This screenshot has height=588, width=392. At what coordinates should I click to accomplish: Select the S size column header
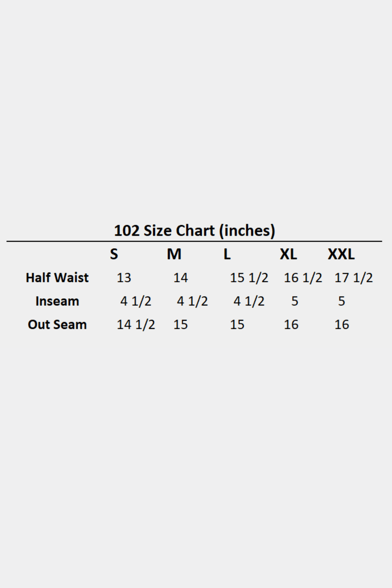pyautogui.click(x=114, y=254)
